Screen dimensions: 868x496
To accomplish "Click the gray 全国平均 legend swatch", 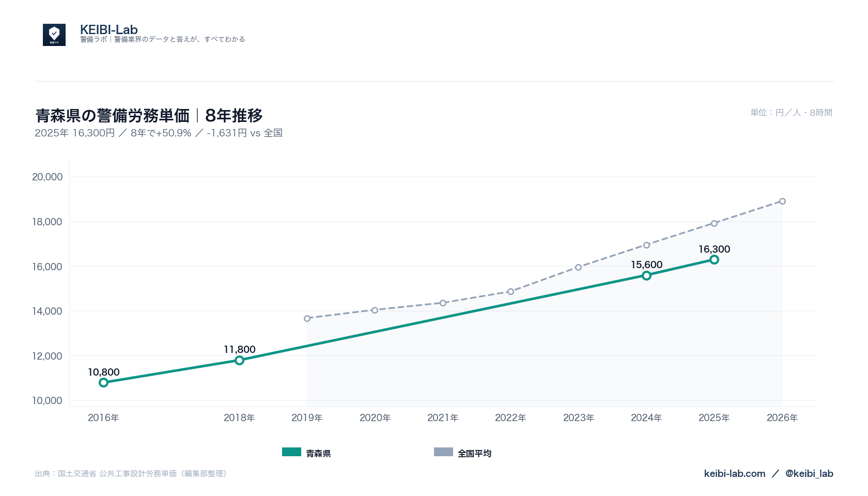I will pyautogui.click(x=443, y=452).
